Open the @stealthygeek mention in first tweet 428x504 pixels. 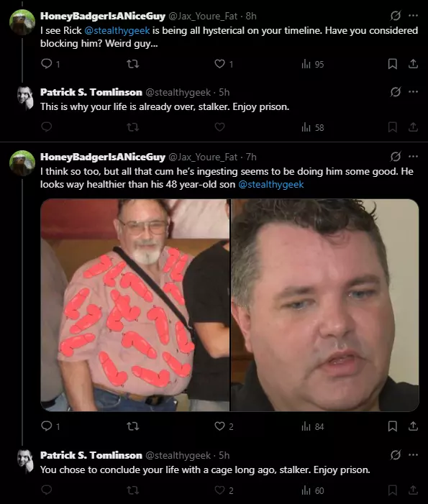(x=117, y=30)
